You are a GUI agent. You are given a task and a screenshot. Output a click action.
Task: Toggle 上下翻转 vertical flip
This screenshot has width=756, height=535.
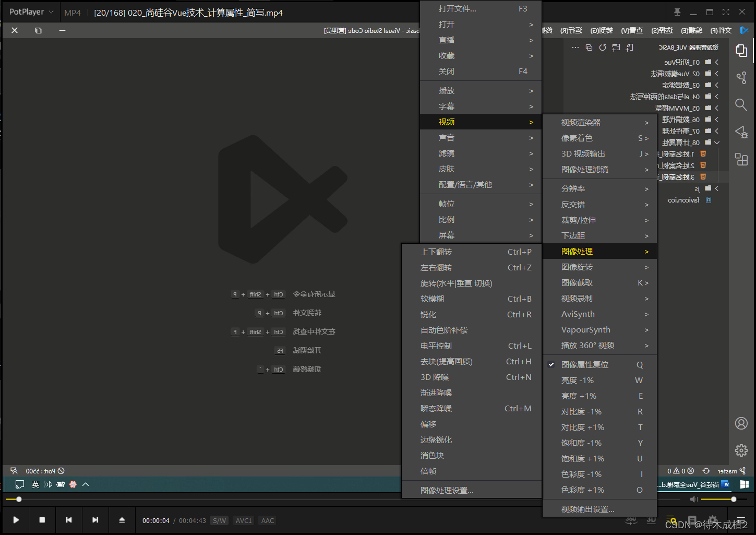click(472, 252)
